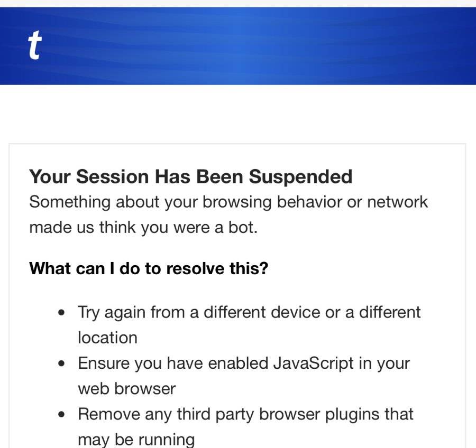
Task: Click the Ticketmaster t logo
Action: point(35,45)
